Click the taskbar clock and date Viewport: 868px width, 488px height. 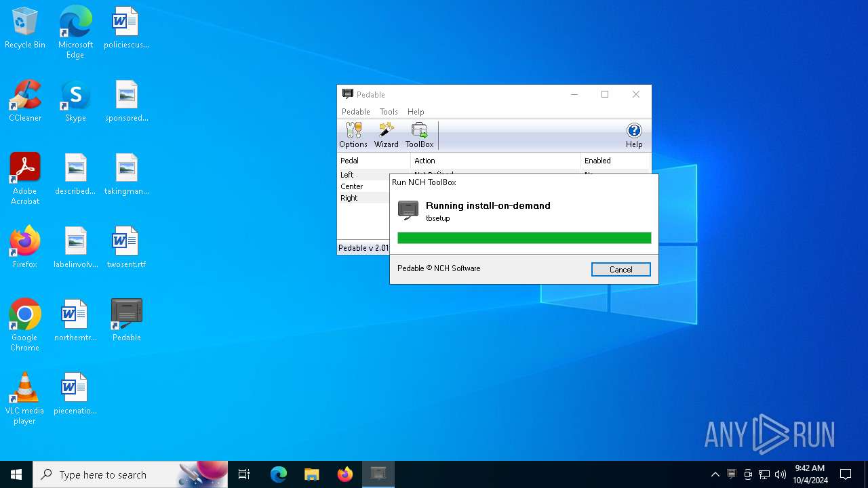(810, 474)
